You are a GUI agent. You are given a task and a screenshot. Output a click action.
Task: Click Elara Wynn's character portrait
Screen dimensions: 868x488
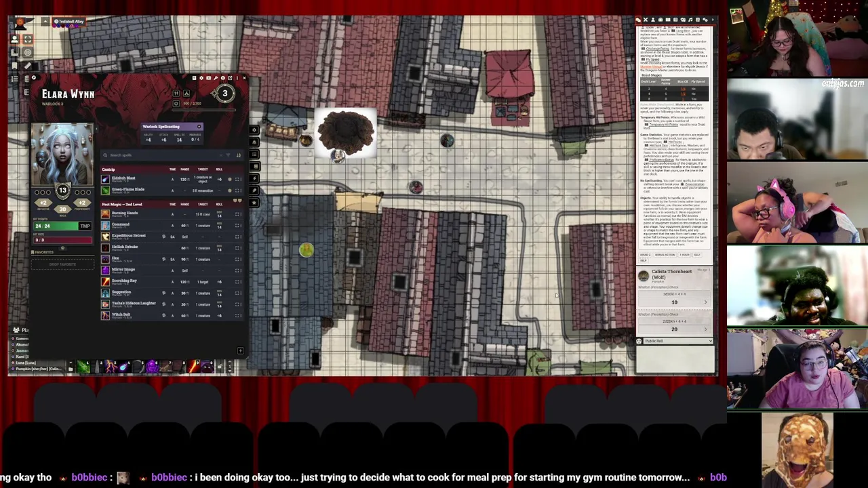62,155
